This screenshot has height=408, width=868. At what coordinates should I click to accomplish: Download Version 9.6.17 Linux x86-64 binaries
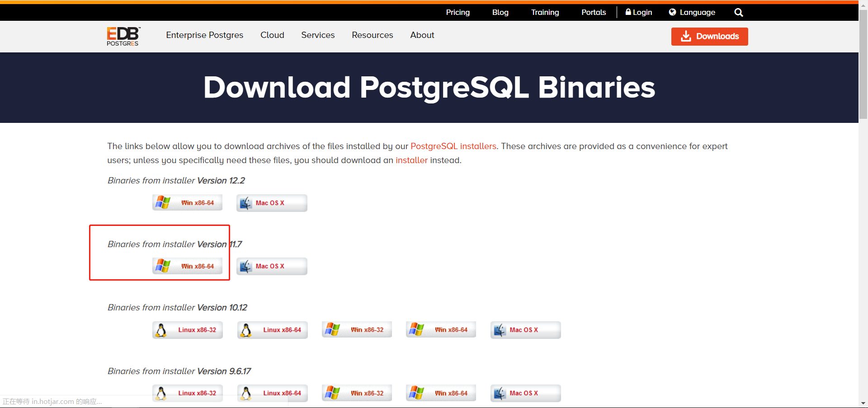[x=272, y=393]
